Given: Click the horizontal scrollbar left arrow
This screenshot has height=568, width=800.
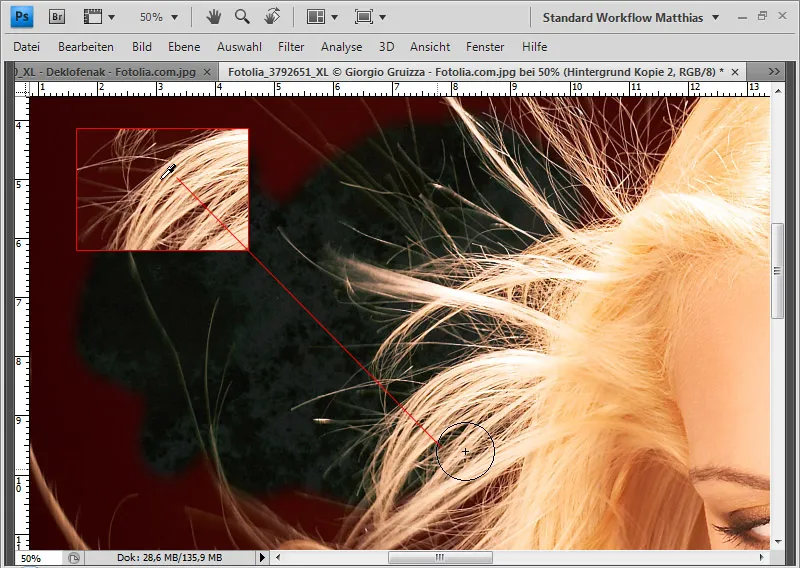Looking at the screenshot, I should pyautogui.click(x=278, y=557).
